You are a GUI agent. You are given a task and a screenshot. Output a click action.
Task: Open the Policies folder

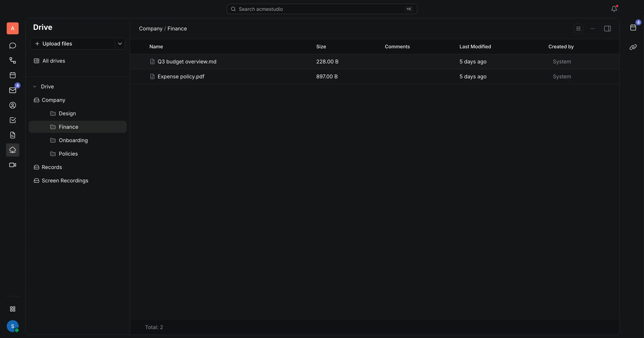pos(78,154)
